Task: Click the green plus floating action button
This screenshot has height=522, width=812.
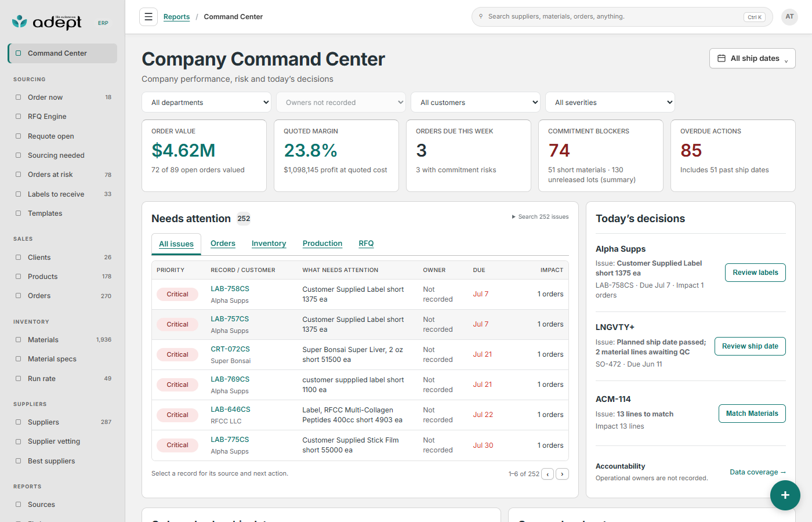Action: [x=785, y=495]
